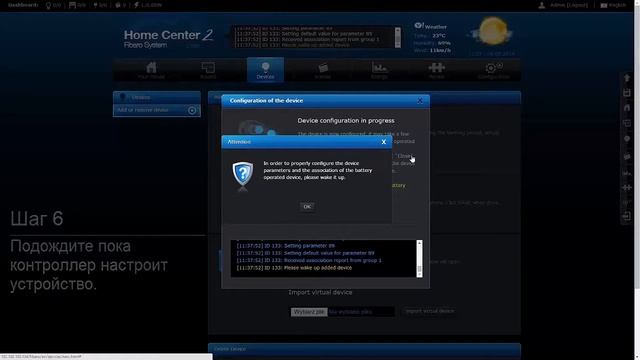Click the header log scrollbar
Image resolution: width=640 pixels, height=360 pixels.
coord(398,37)
